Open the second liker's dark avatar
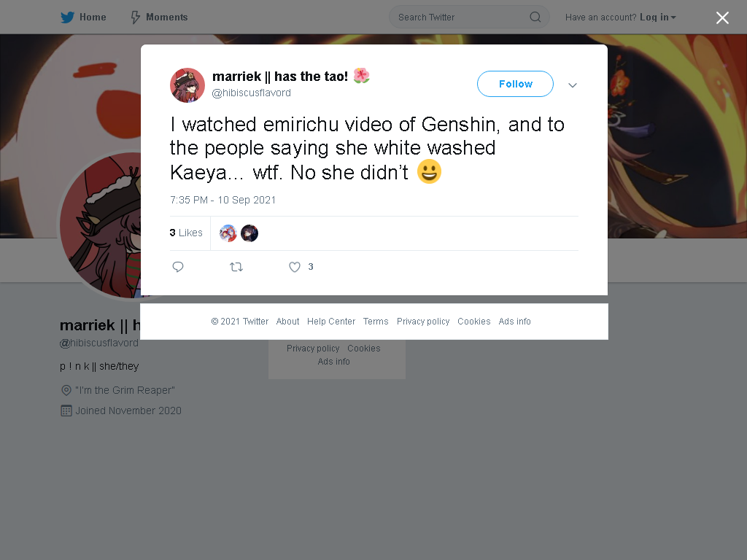747x560 pixels. click(x=249, y=233)
